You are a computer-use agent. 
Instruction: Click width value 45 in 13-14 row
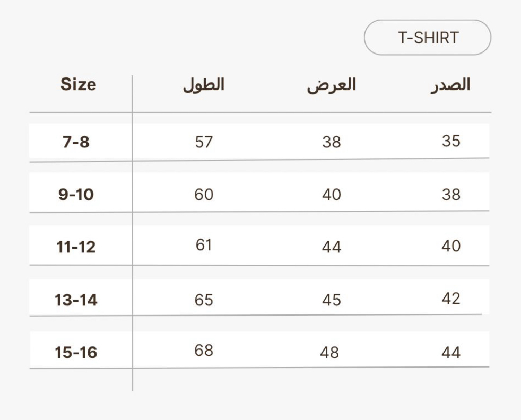click(x=332, y=300)
